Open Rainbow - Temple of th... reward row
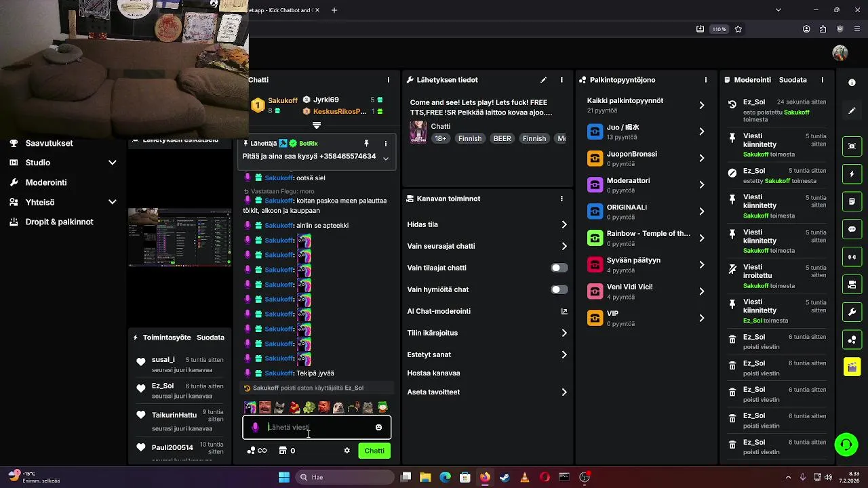Viewport: 868px width, 488px height. 646,239
